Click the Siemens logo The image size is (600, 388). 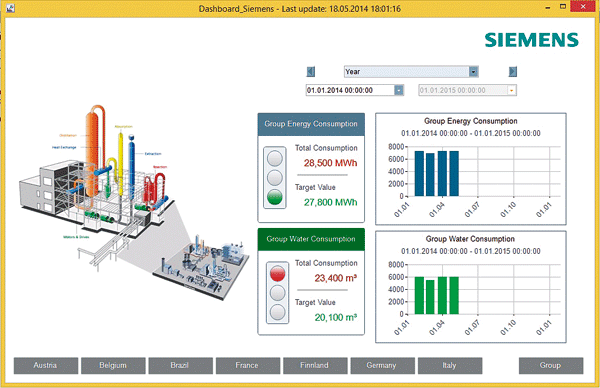(x=532, y=40)
